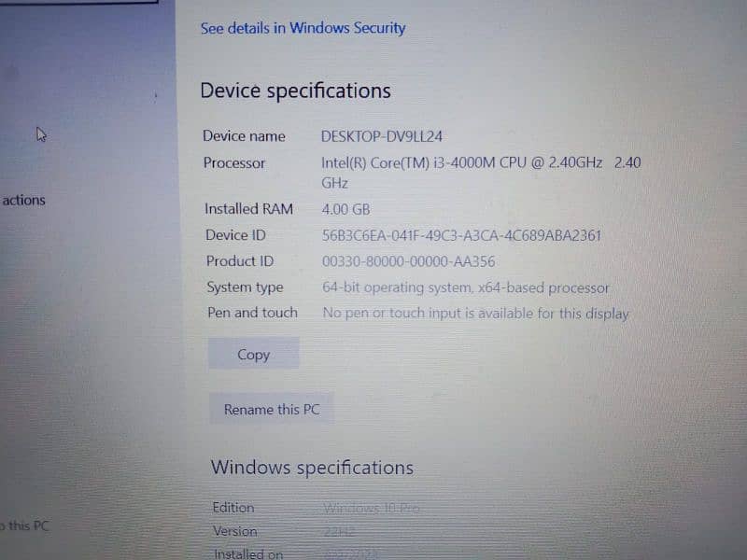Click the Installed RAM label
The width and height of the screenshot is (747, 560).
248,209
